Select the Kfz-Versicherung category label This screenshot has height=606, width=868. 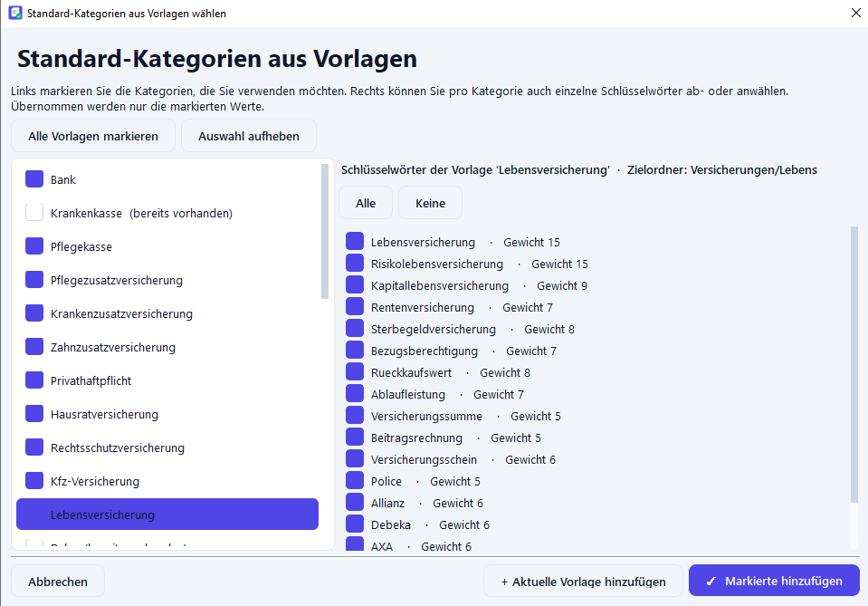point(95,481)
